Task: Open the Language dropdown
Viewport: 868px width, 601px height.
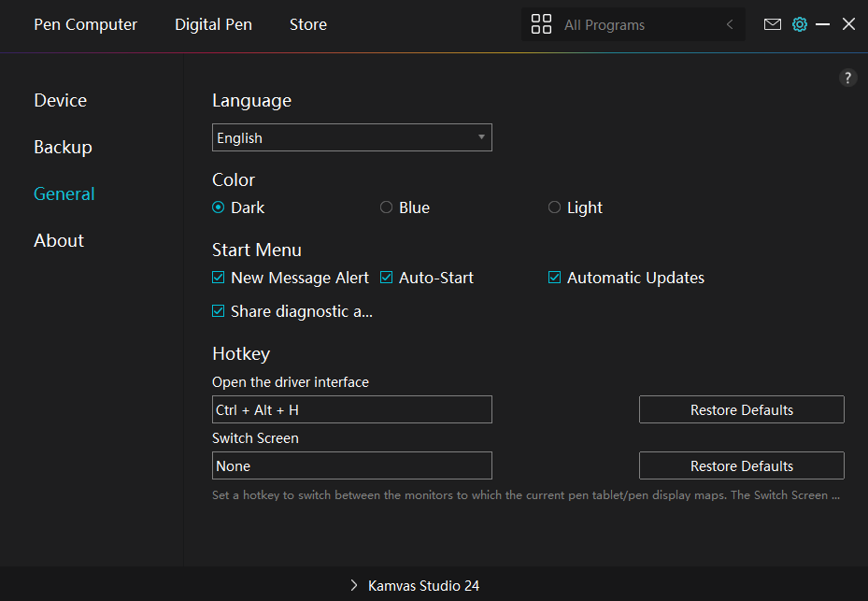Action: [351, 137]
